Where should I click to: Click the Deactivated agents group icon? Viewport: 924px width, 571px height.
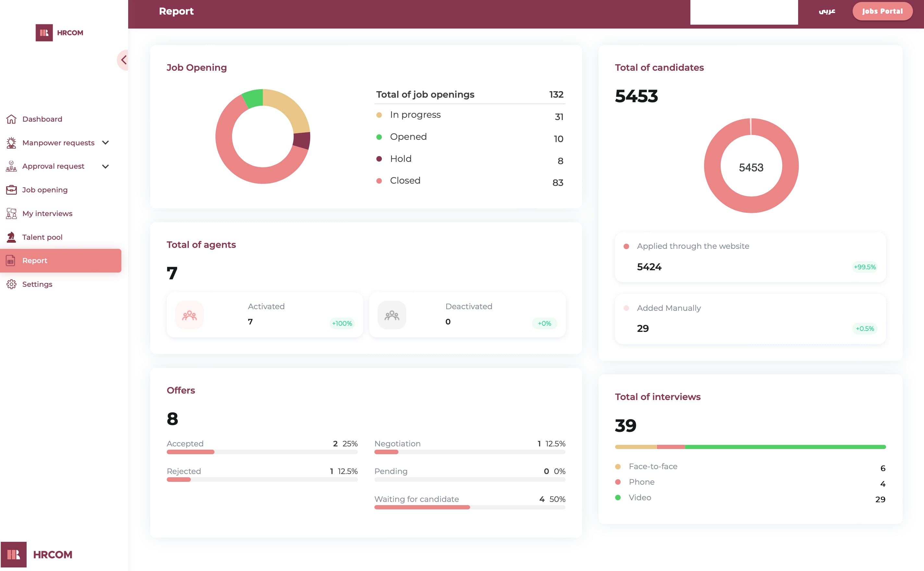(392, 315)
